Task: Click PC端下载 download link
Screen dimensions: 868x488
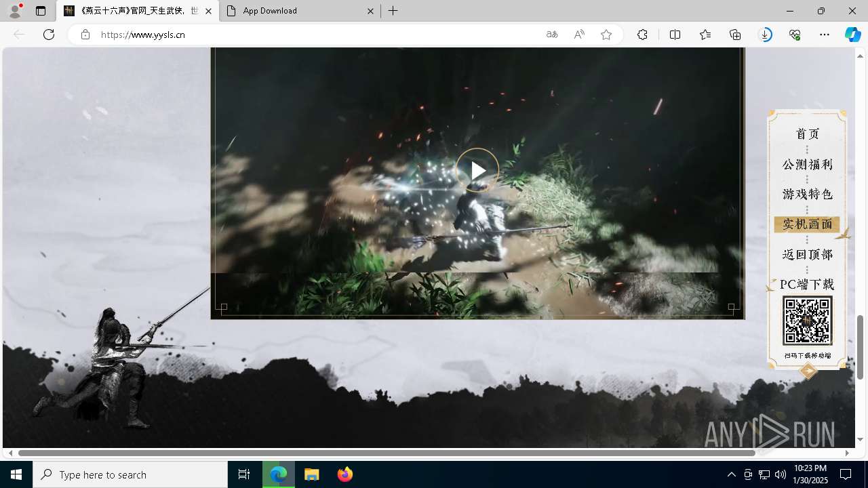Action: pos(807,284)
